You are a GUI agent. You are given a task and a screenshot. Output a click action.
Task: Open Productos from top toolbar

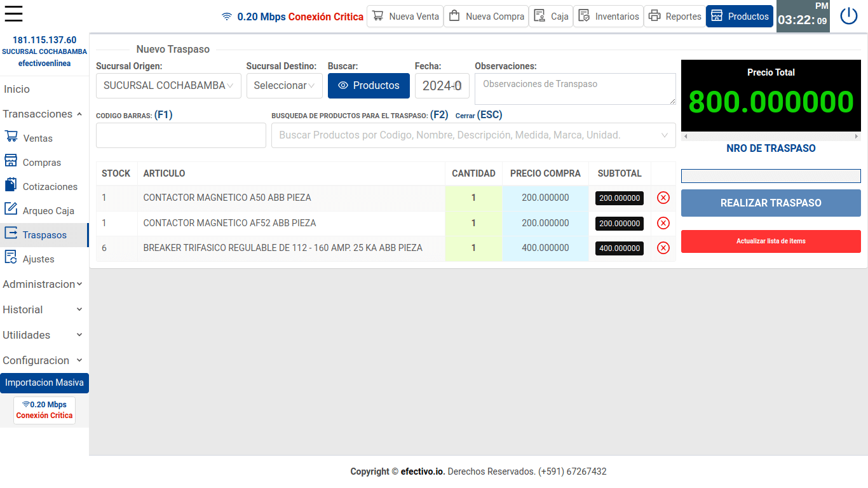pyautogui.click(x=740, y=16)
